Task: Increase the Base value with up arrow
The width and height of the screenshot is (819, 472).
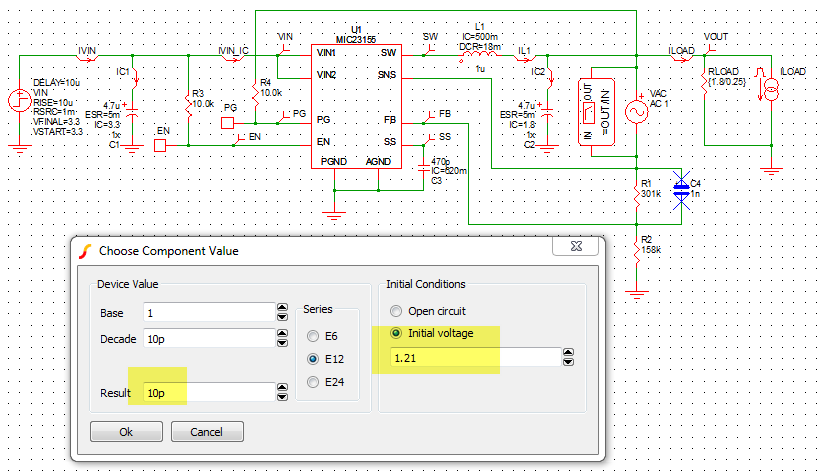Action: [x=282, y=308]
